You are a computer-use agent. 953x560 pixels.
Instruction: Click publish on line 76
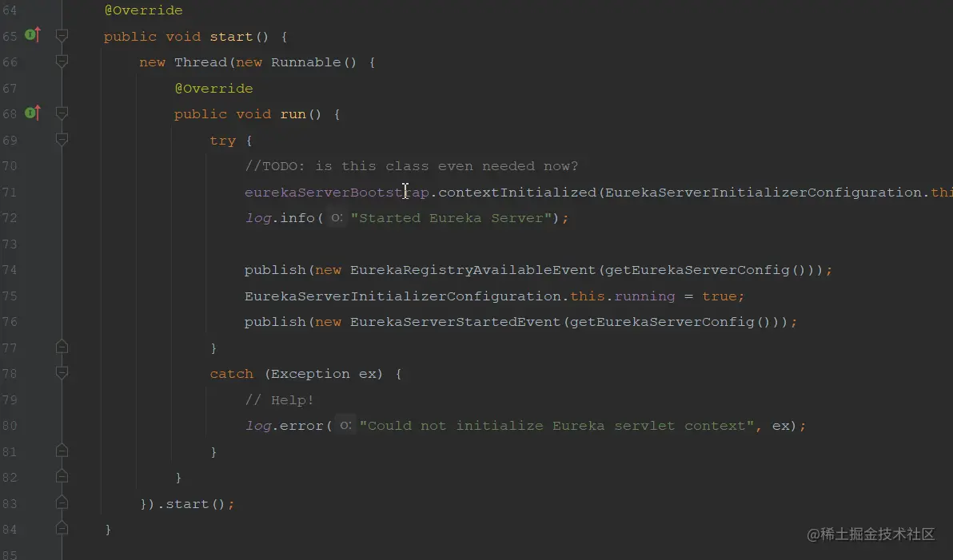(275, 322)
